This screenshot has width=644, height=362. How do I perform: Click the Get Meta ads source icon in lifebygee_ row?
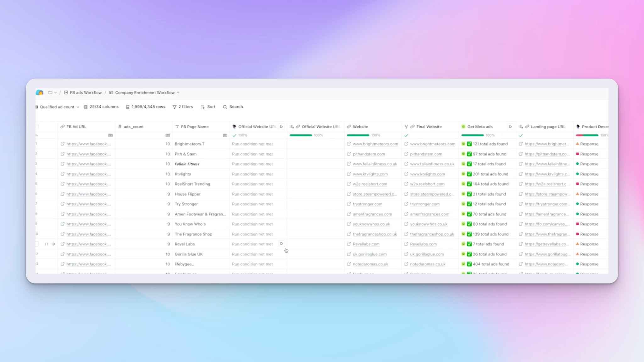coord(463,264)
